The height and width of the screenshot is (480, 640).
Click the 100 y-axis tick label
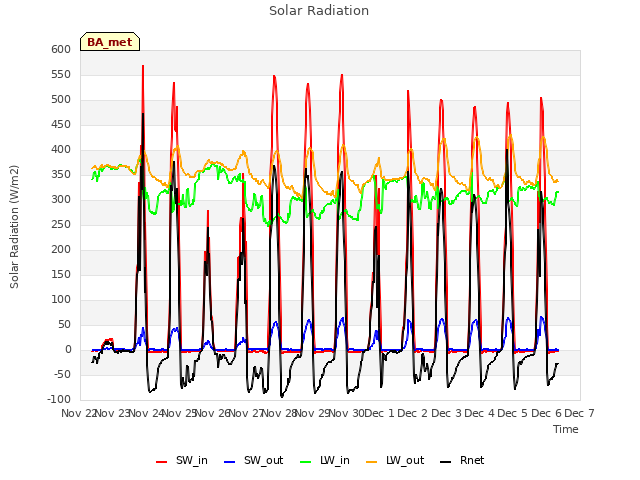pyautogui.click(x=61, y=300)
